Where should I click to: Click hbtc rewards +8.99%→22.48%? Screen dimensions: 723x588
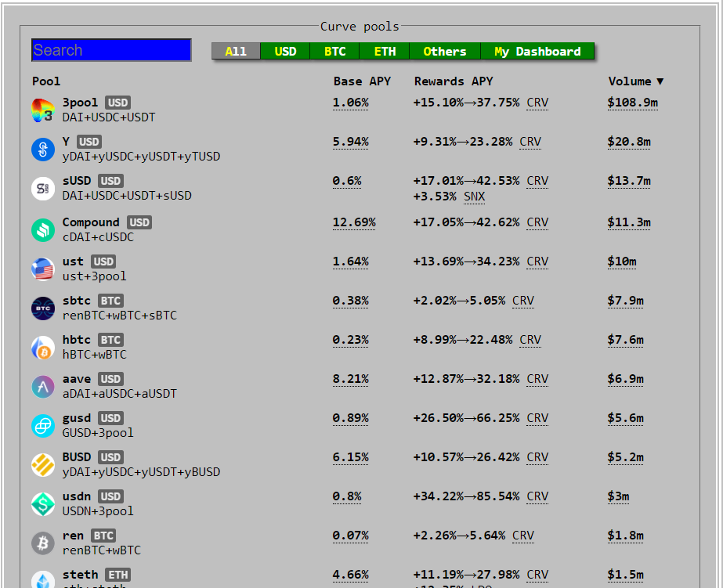pos(462,340)
